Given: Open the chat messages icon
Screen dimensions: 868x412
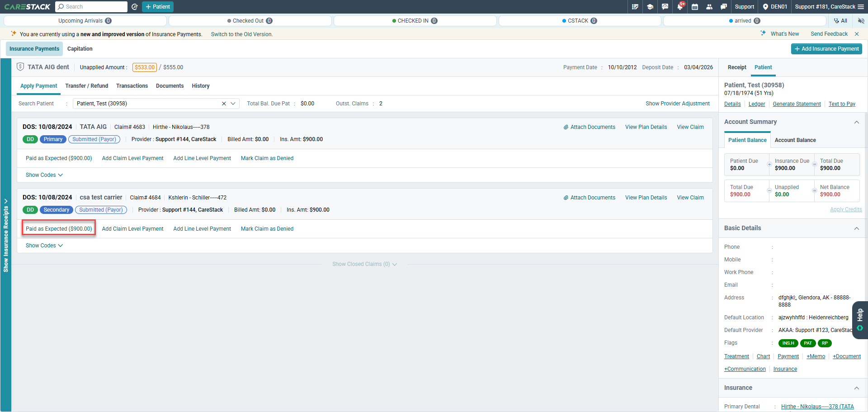Looking at the screenshot, I should tap(724, 7).
